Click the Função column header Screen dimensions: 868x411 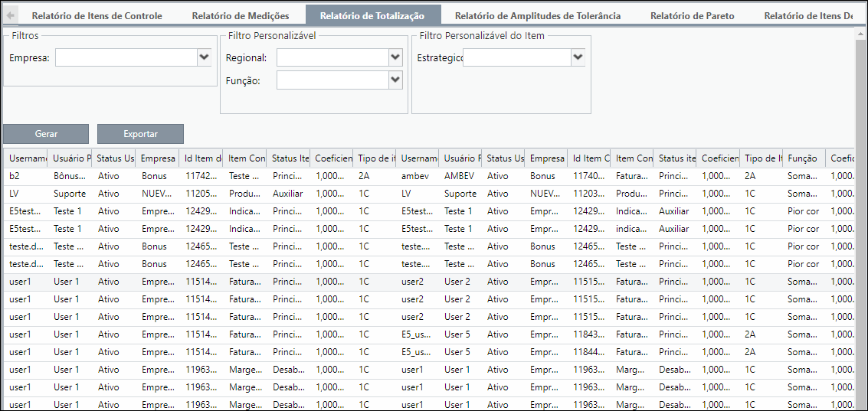pos(804,158)
